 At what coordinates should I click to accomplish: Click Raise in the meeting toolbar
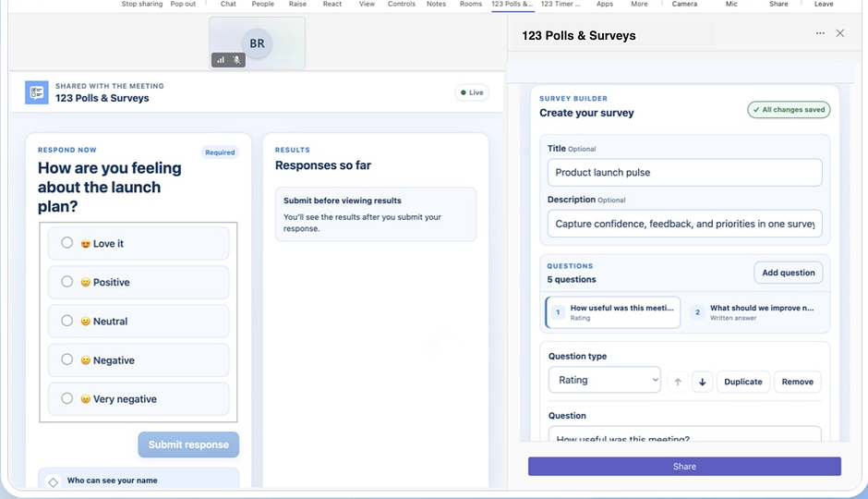coord(298,4)
